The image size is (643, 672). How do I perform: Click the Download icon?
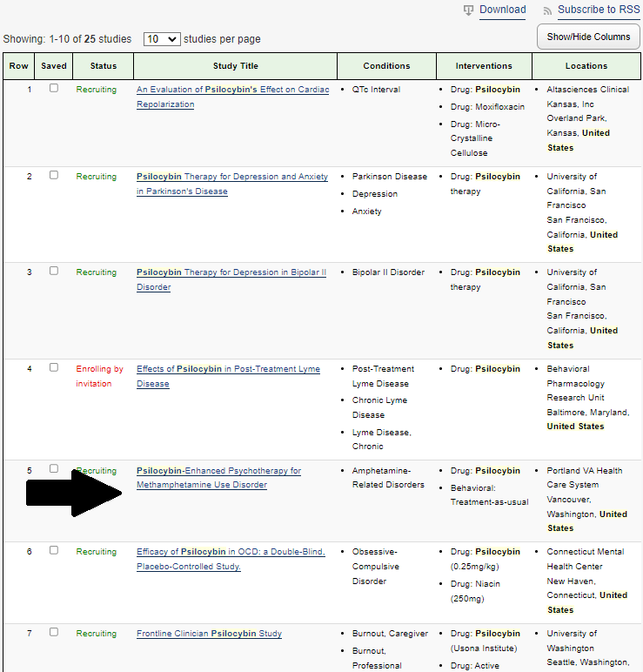tap(469, 10)
